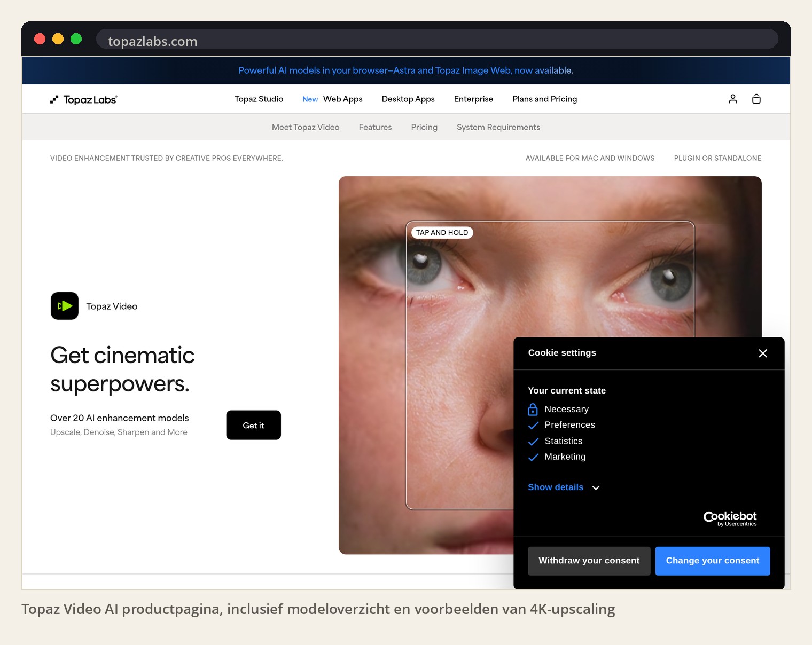Go to Plans and Pricing
Viewport: 812px width, 645px height.
(545, 99)
